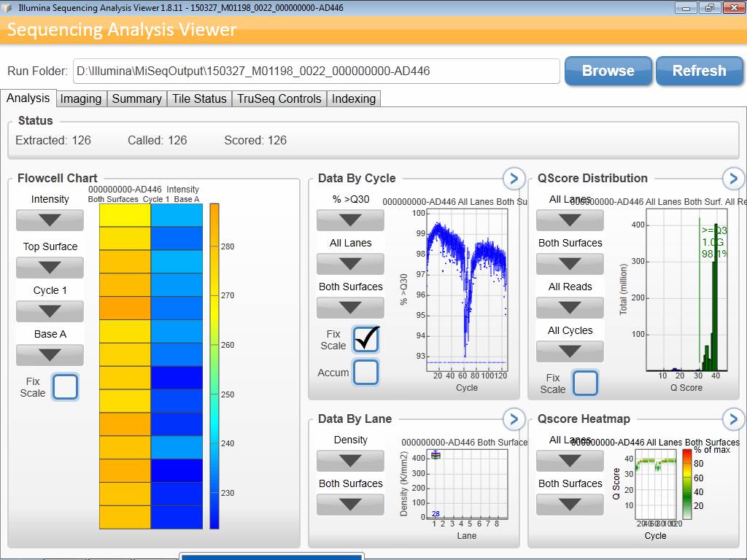Open the Base A channel dropdown
Viewport: 747px width, 560px height.
tap(50, 355)
